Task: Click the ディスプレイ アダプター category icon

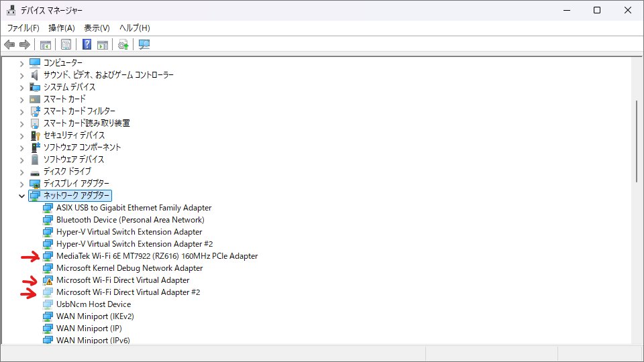Action: pyautogui.click(x=35, y=184)
